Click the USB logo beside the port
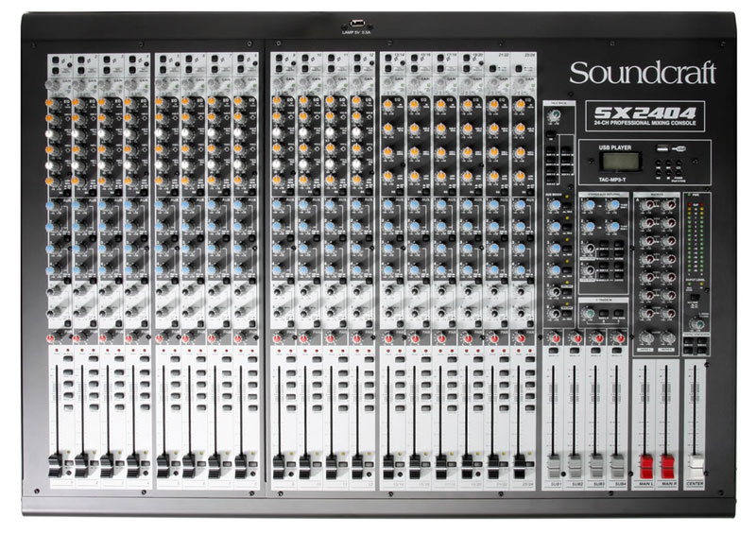756x535 pixels. [x=679, y=149]
